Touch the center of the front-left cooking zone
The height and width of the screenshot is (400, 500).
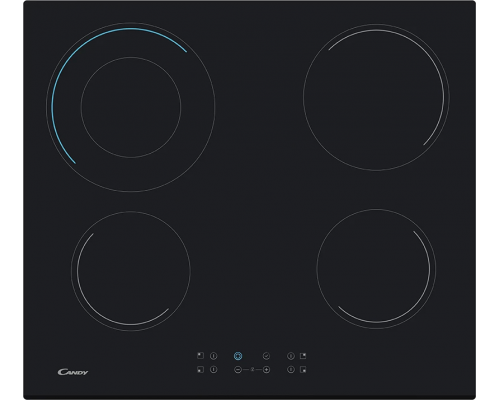(131, 271)
